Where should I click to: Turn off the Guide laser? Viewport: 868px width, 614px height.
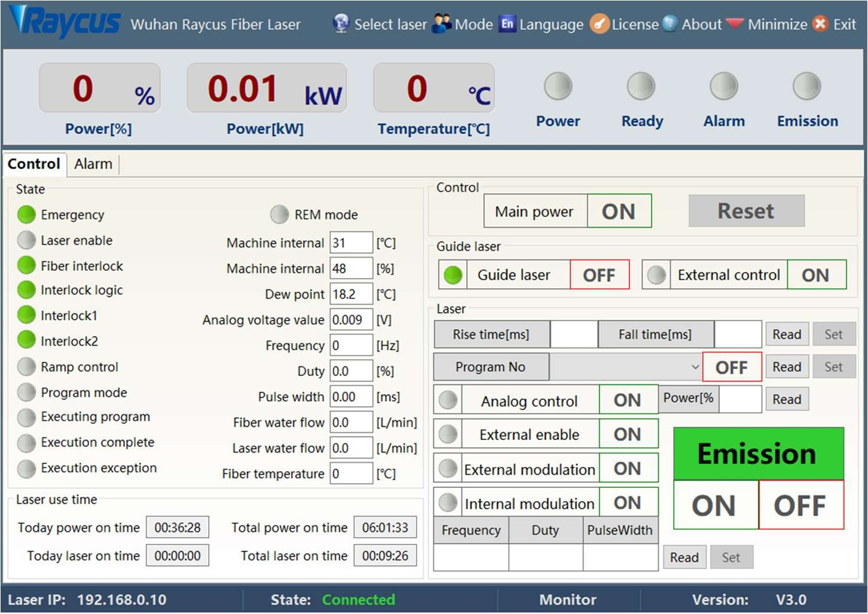[599, 275]
